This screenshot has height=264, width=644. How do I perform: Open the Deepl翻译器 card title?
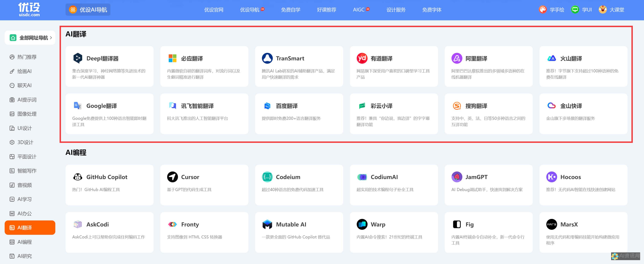[x=102, y=58]
